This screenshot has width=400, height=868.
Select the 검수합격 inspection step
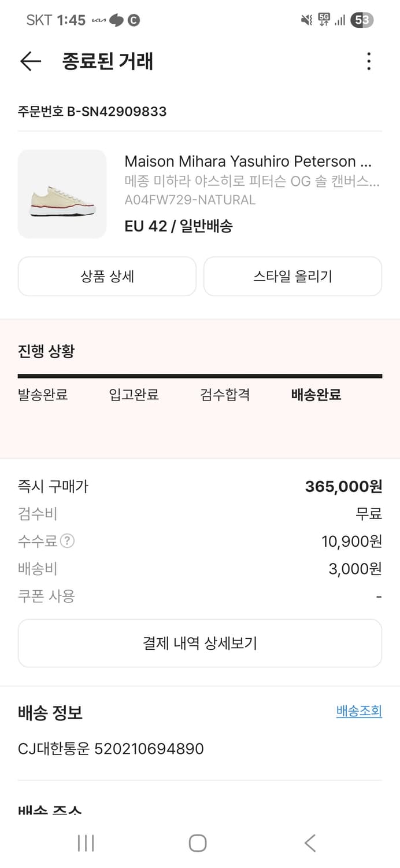224,395
